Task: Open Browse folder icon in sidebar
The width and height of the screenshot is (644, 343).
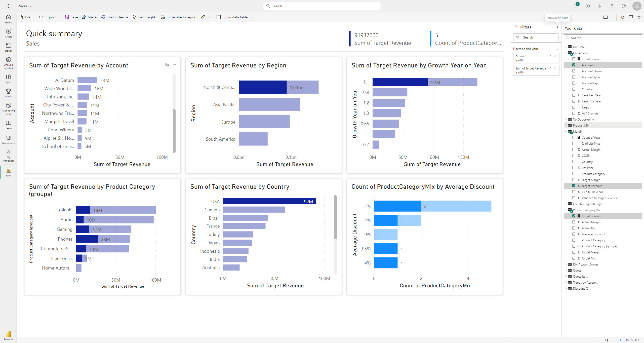Action: tap(9, 47)
